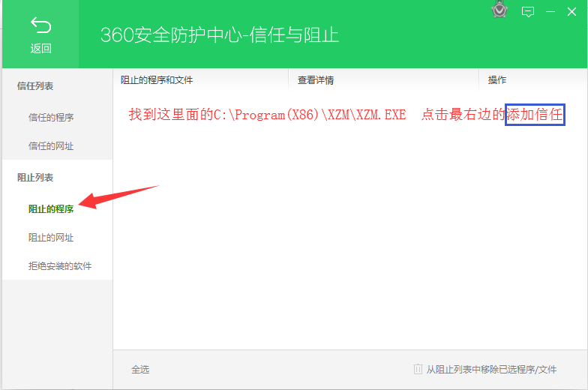Image resolution: width=588 pixels, height=390 pixels.
Task: Open the feedback speech bubble icon
Action: (528, 11)
